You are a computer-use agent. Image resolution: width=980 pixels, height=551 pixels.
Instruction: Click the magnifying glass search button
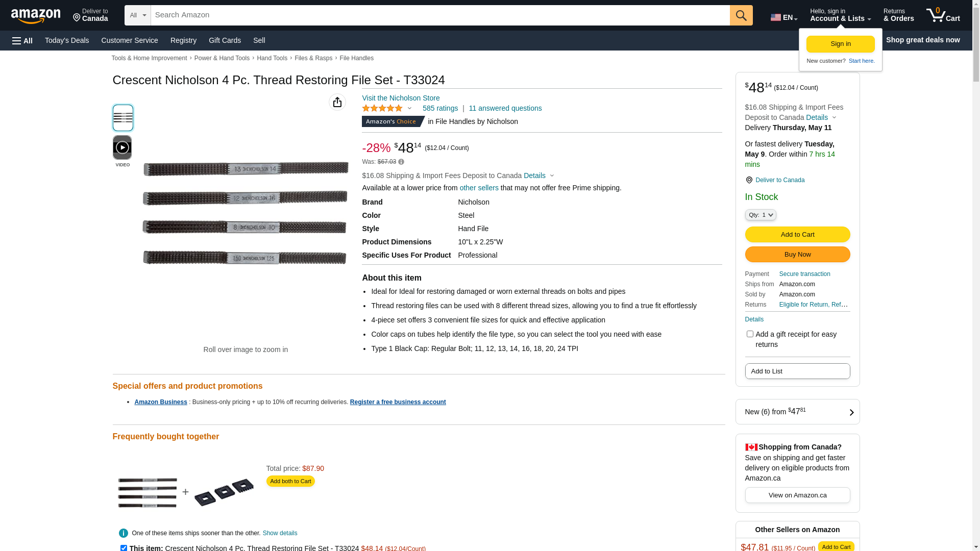coord(741,15)
